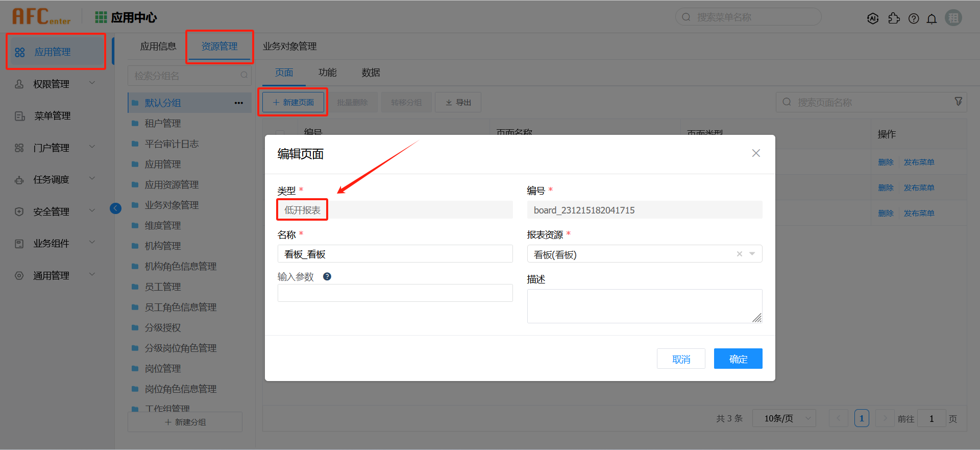Toggle the table header select-all checkbox
Viewport: 980px width, 450px height.
coord(280,133)
